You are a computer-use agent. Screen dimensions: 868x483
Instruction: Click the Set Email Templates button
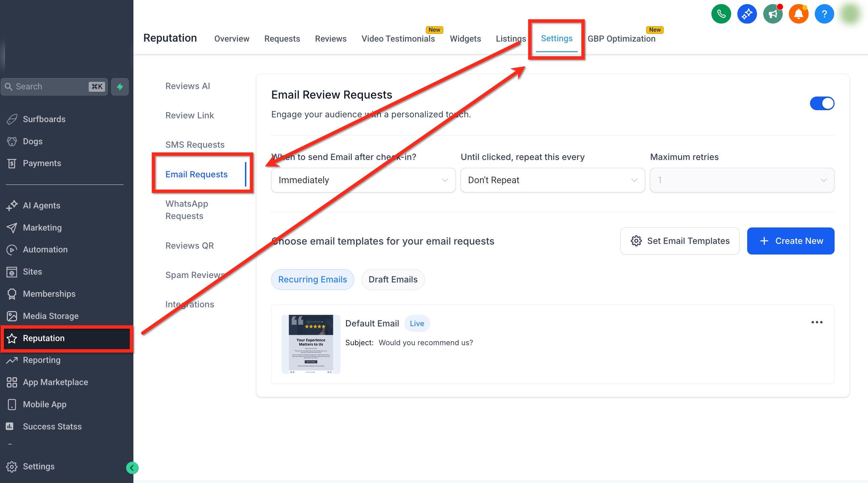pos(680,241)
